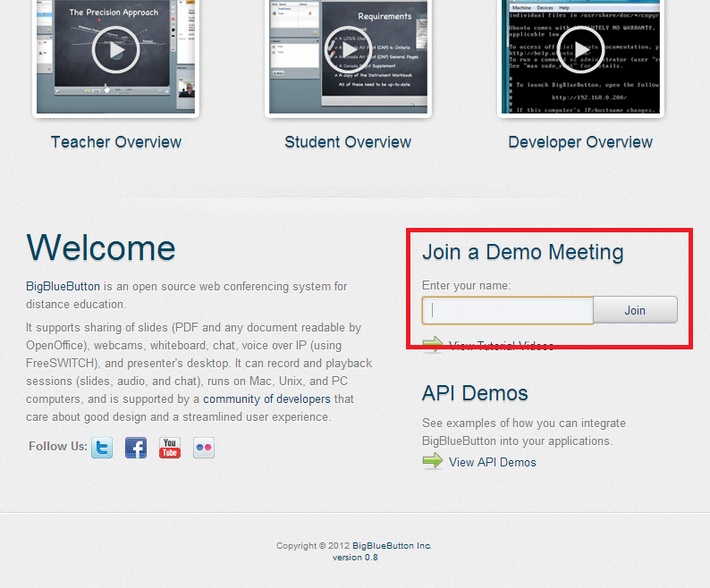Follow the BigBlueButton link in welcome text
This screenshot has height=588, width=710.
point(63,287)
